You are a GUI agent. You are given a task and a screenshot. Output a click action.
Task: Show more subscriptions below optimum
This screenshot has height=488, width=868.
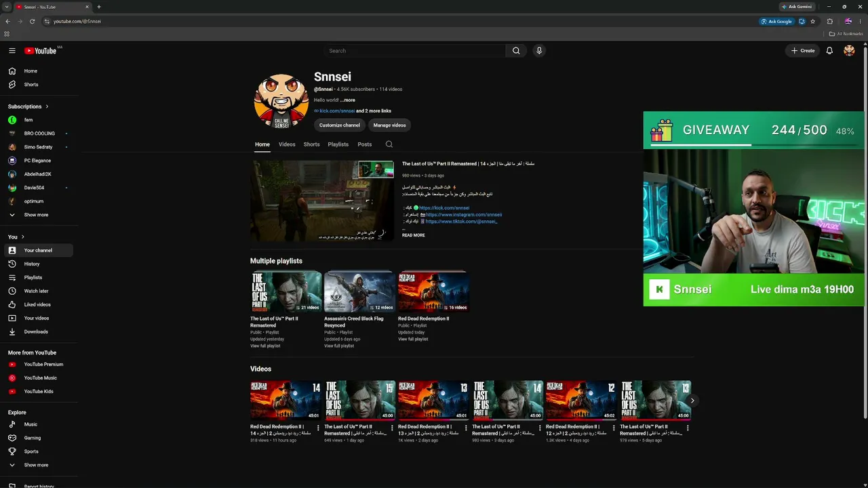(39, 215)
